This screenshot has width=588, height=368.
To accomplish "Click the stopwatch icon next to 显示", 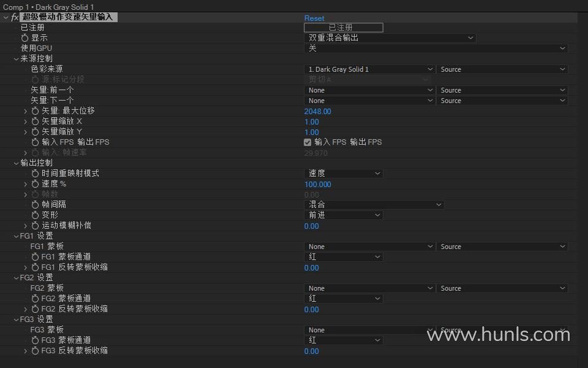I will pos(25,38).
